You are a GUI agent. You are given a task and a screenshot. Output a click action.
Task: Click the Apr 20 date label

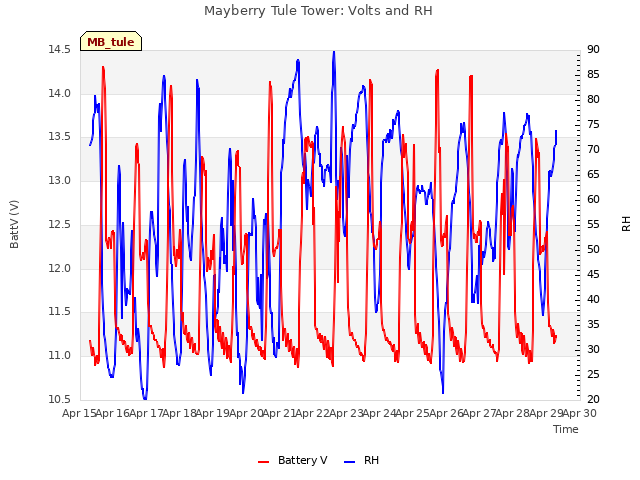246,413
